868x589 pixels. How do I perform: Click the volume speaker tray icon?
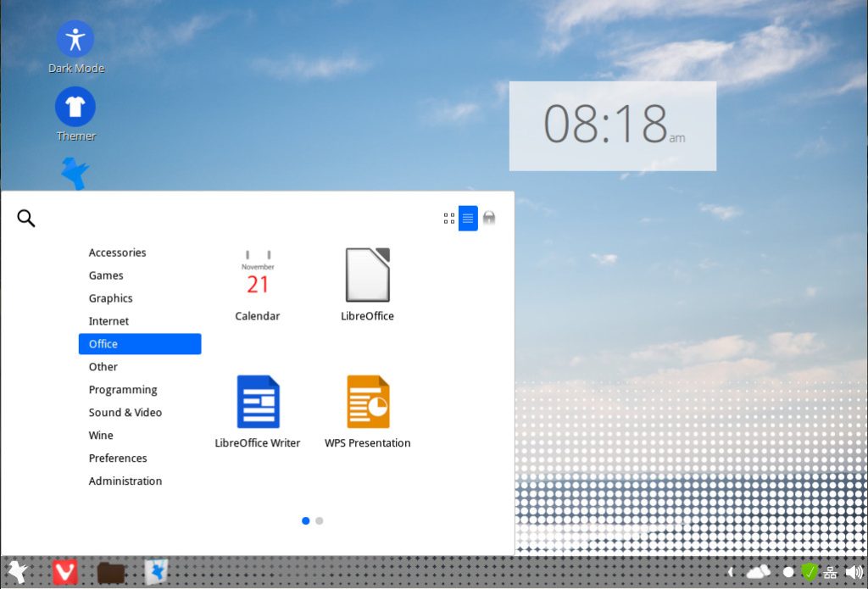point(854,572)
